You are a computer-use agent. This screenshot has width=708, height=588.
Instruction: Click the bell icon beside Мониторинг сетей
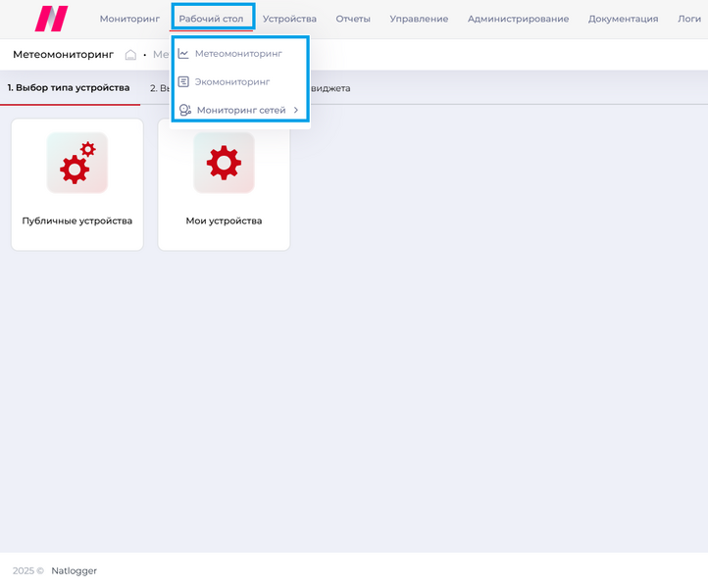(x=185, y=110)
